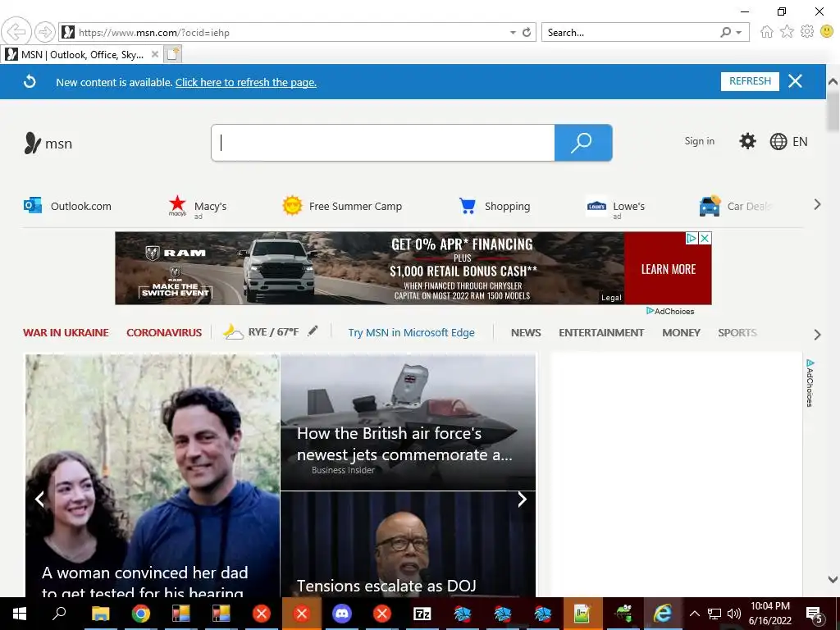Expand more categories with nav right chevron
Image resolution: width=840 pixels, height=630 pixels.
pos(817,335)
